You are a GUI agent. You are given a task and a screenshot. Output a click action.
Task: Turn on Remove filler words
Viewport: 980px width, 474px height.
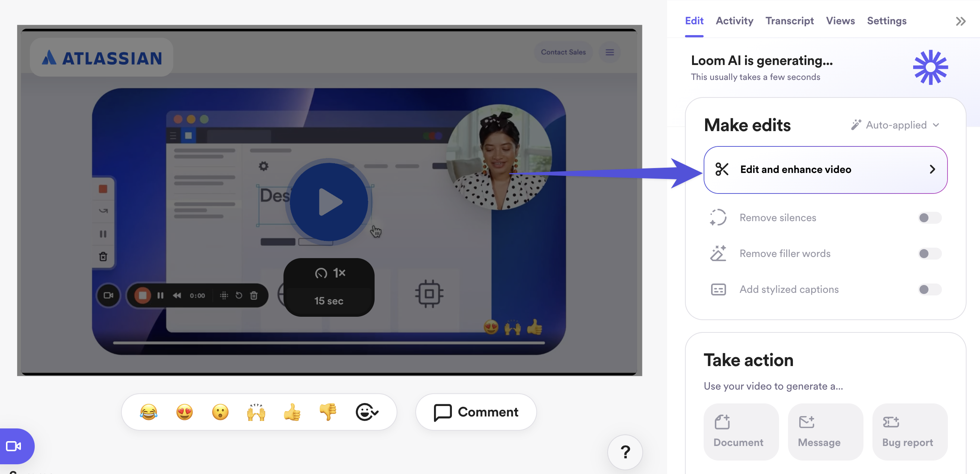point(929,253)
